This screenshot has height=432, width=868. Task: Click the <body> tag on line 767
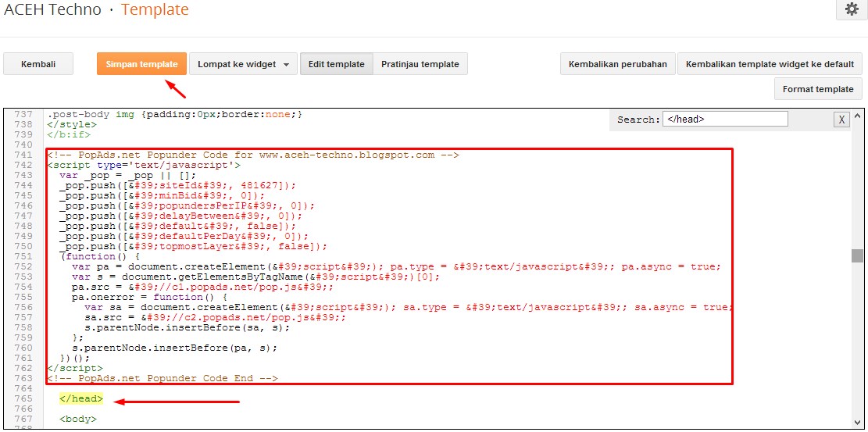[78, 420]
